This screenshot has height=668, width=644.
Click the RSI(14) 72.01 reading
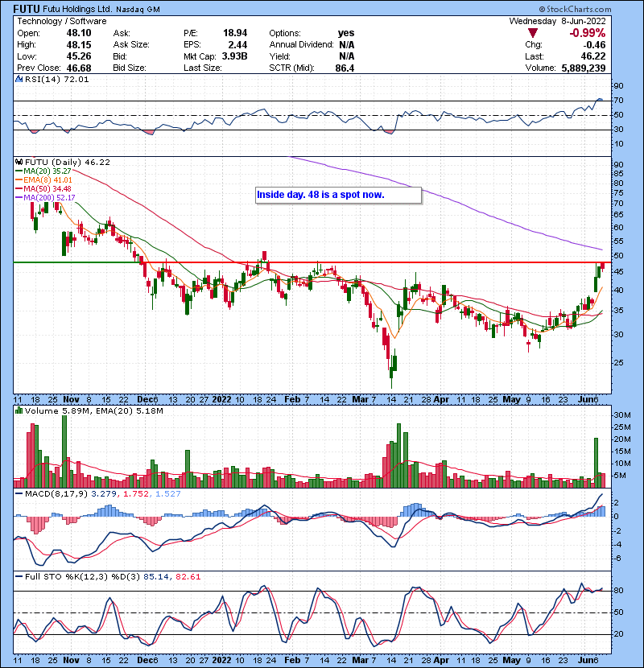(56, 79)
